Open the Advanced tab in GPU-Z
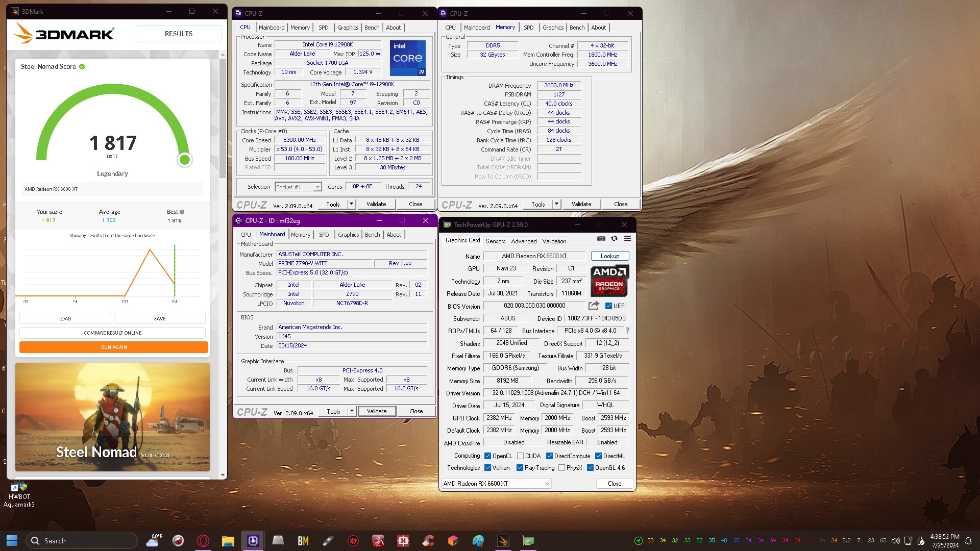980x551 pixels. (524, 241)
